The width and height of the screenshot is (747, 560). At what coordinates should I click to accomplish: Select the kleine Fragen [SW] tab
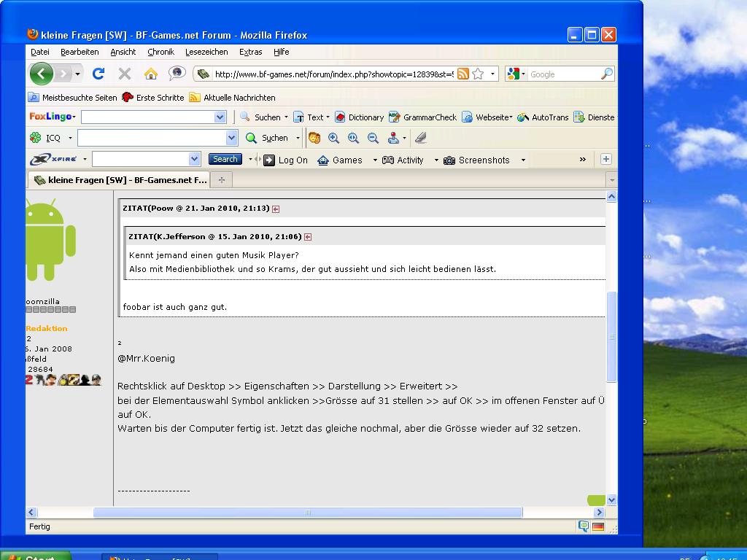120,179
